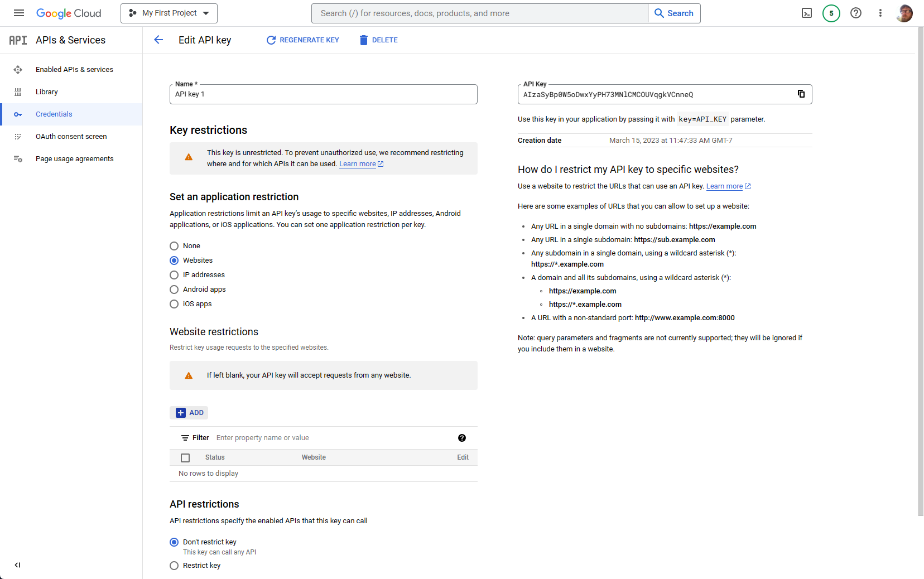Sort by the Status column header

(215, 457)
